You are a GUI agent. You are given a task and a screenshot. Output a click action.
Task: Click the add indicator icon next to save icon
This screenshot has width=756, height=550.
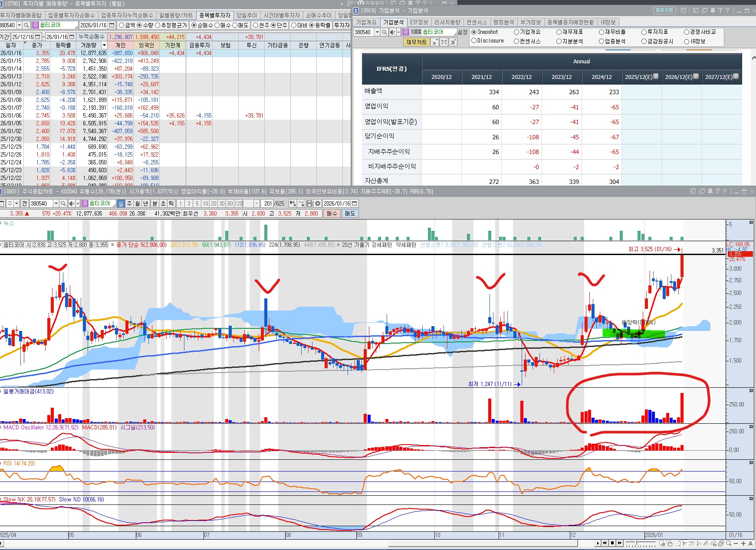point(301,203)
